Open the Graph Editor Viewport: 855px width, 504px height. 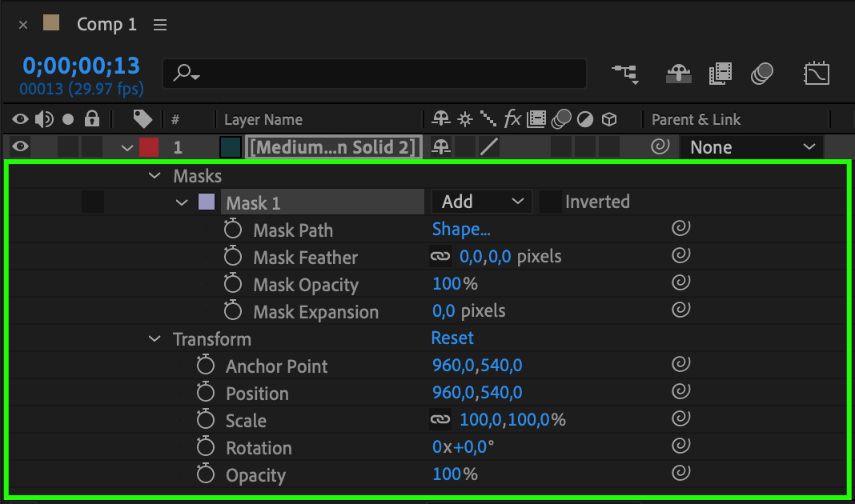[x=816, y=74]
